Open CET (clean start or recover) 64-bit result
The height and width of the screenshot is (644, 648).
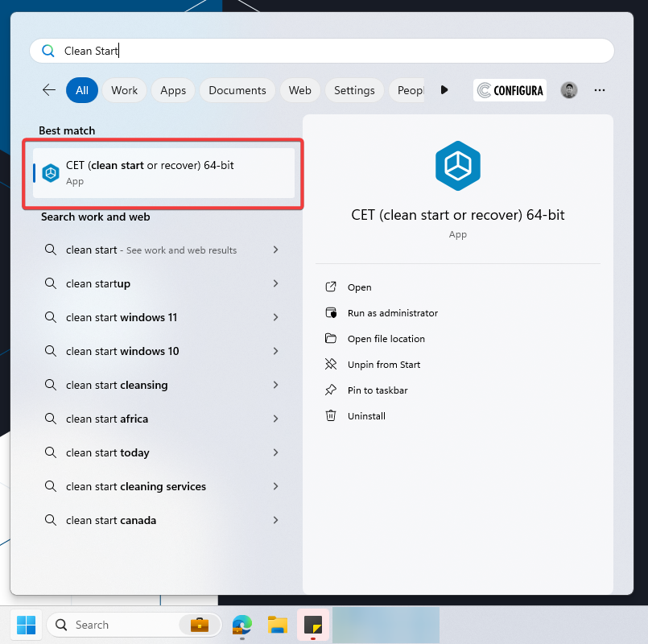tap(163, 173)
